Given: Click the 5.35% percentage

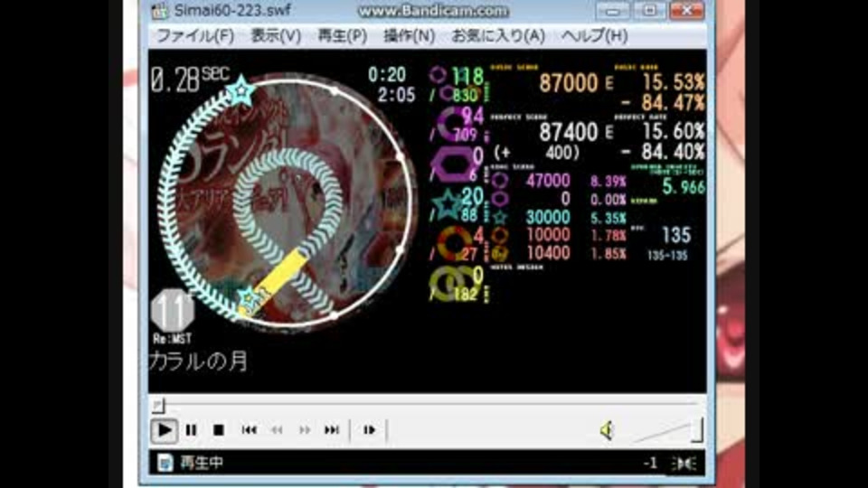Looking at the screenshot, I should [x=609, y=218].
